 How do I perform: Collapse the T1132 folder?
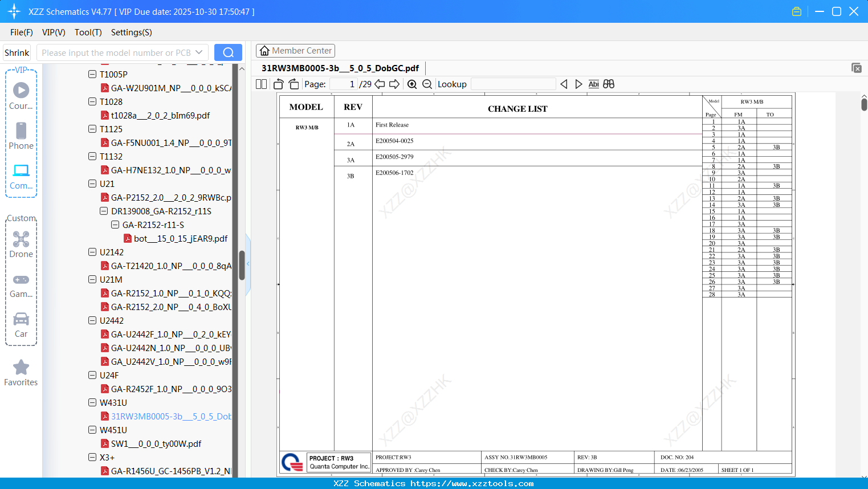(x=92, y=156)
